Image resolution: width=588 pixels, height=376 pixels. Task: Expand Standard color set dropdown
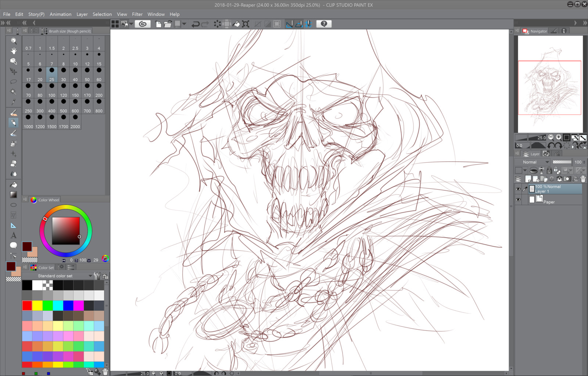(90, 276)
